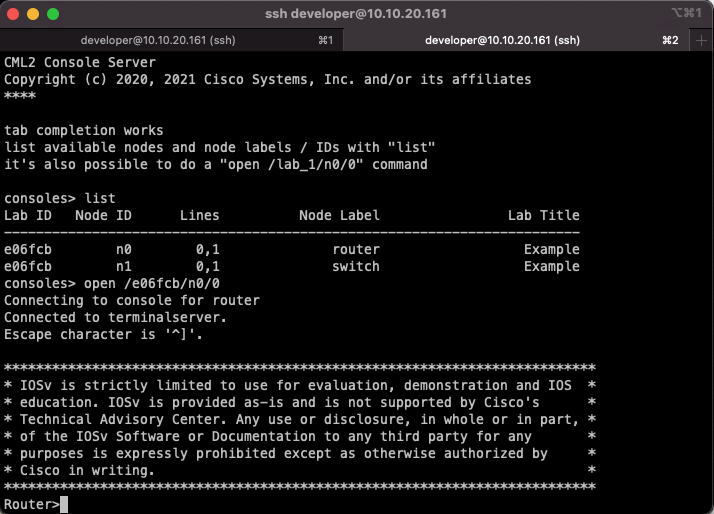Click the 'Technical Advisory Center' line
This screenshot has width=714, height=514.
300,419
